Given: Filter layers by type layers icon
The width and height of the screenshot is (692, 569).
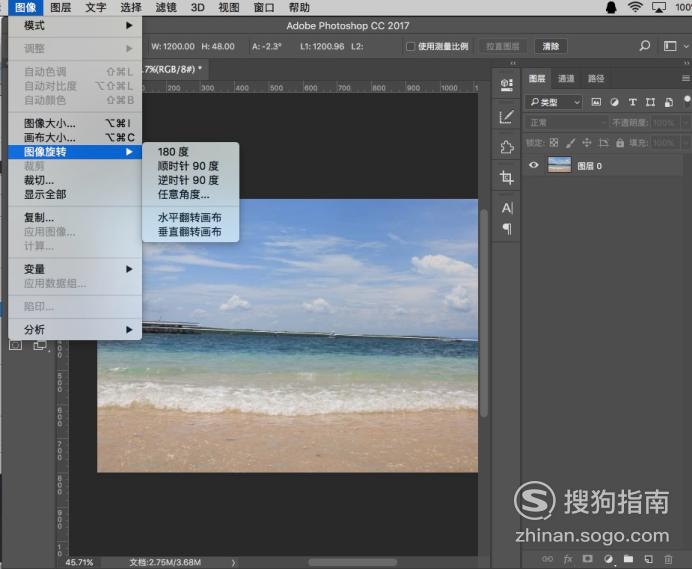Looking at the screenshot, I should pyautogui.click(x=632, y=102).
